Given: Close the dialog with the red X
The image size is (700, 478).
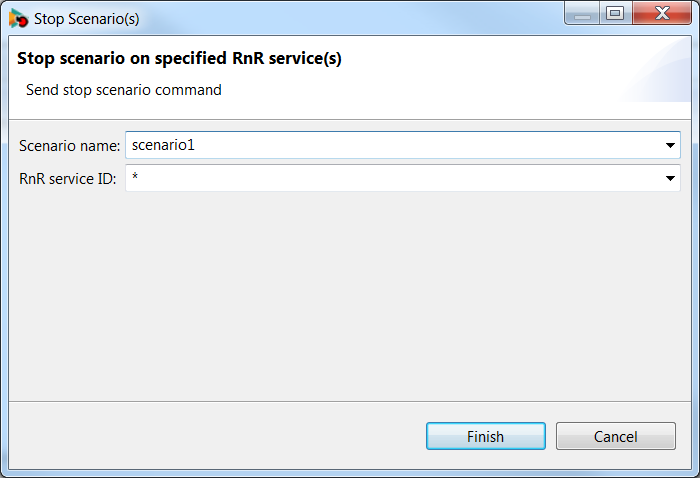Looking at the screenshot, I should pyautogui.click(x=662, y=13).
